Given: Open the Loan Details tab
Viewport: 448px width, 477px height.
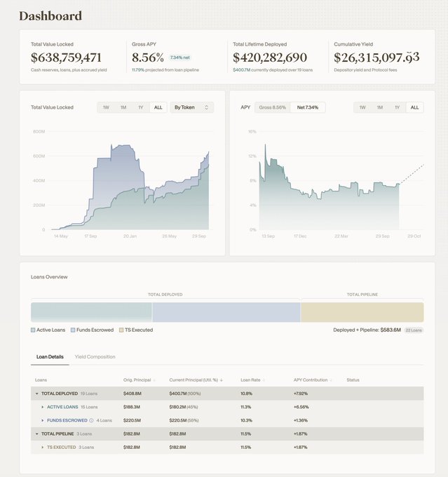Looking at the screenshot, I should pyautogui.click(x=50, y=357).
